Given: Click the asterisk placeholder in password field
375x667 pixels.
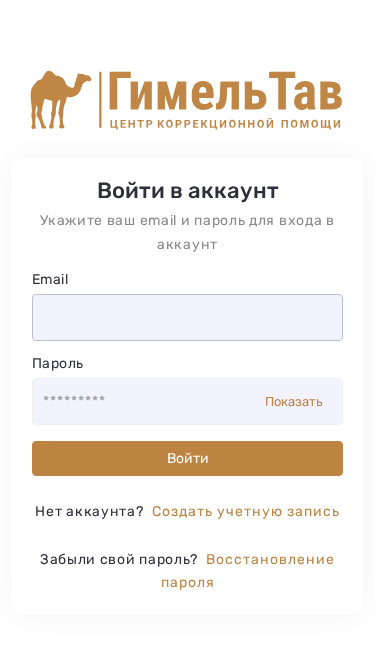Looking at the screenshot, I should click(x=74, y=399).
